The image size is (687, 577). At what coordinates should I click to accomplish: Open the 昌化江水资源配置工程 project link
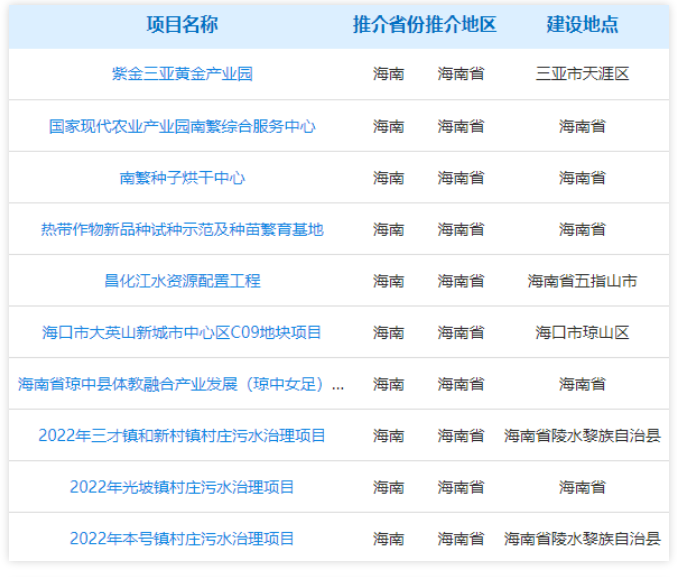click(182, 281)
